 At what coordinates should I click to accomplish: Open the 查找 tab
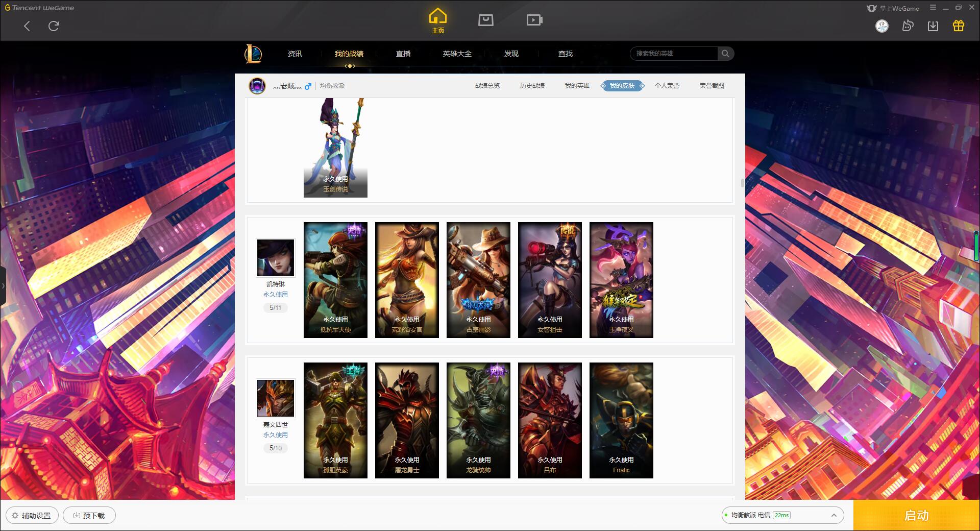[x=566, y=54]
